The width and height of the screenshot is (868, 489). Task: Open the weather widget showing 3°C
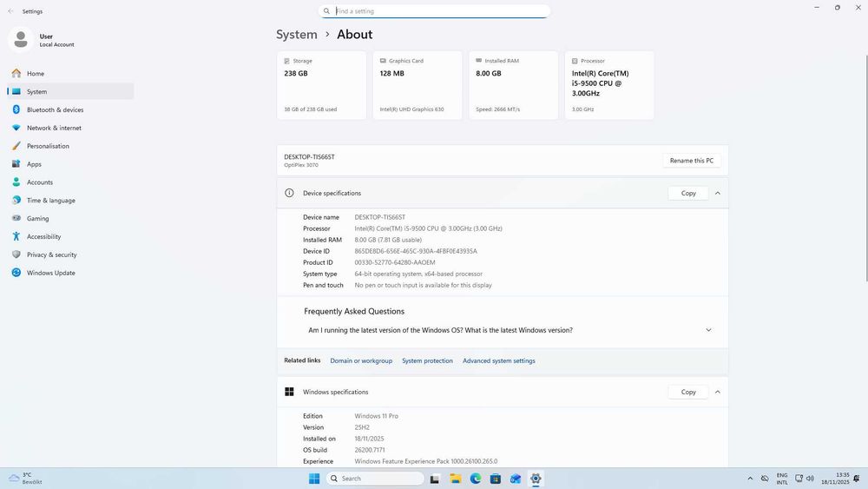tap(25, 479)
